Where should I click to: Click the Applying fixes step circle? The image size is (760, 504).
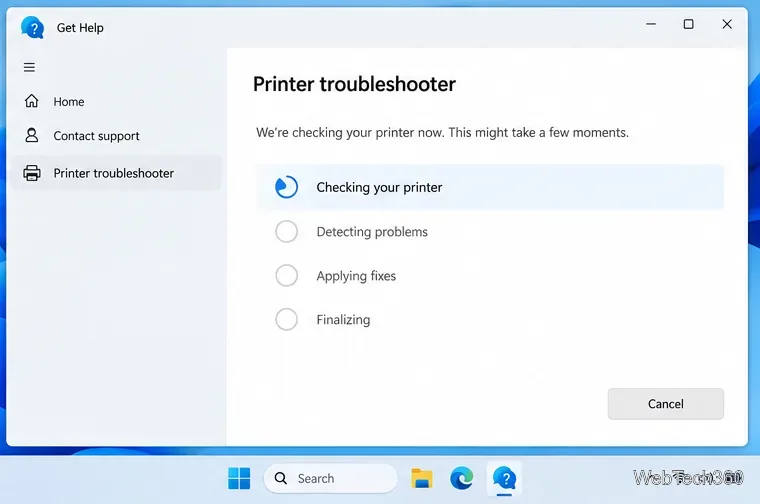[x=286, y=276]
